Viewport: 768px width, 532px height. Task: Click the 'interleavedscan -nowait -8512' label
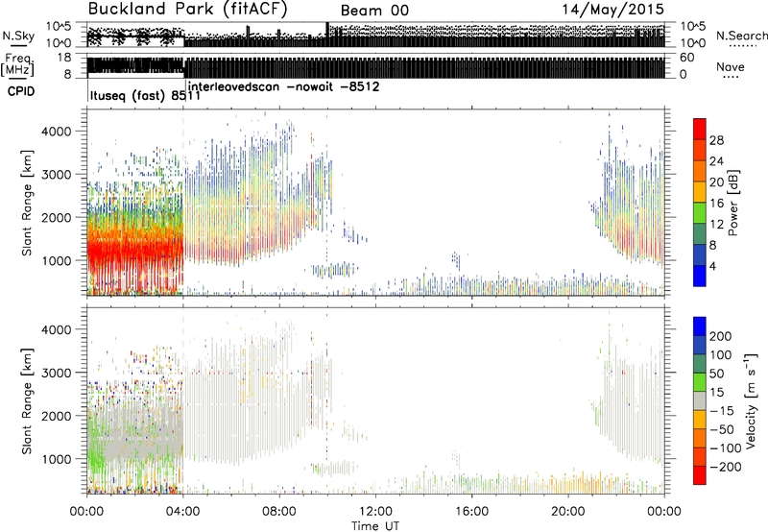click(x=283, y=87)
